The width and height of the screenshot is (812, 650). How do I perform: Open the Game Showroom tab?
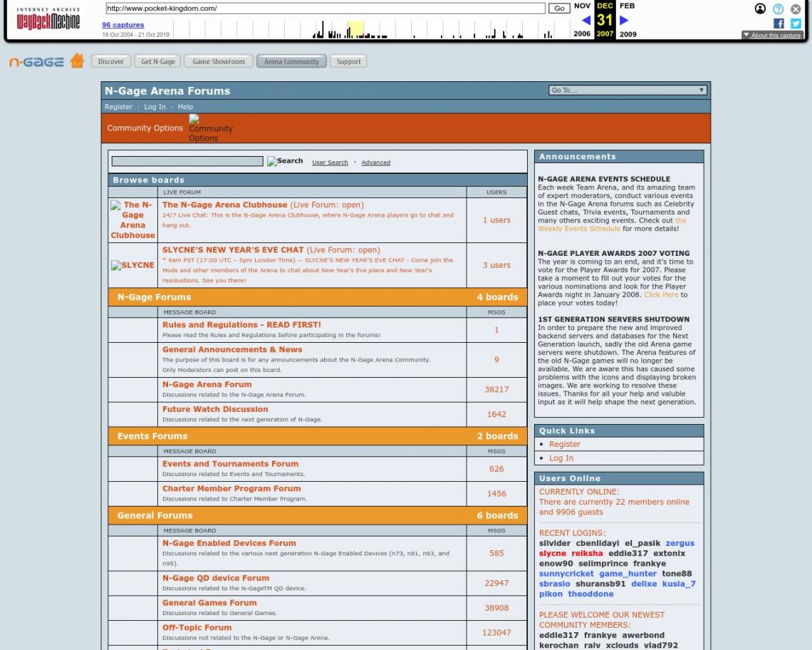[219, 61]
